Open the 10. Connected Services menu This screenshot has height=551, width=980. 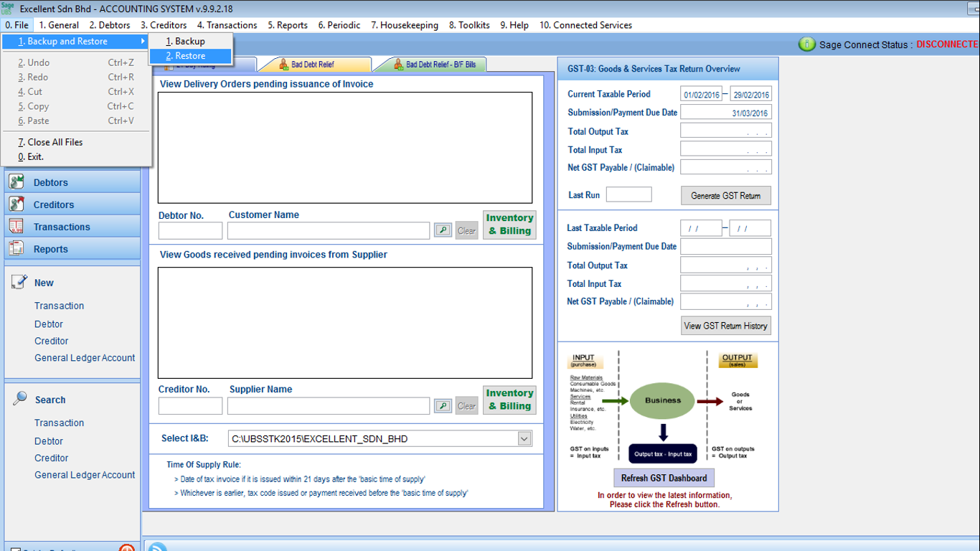pyautogui.click(x=585, y=25)
